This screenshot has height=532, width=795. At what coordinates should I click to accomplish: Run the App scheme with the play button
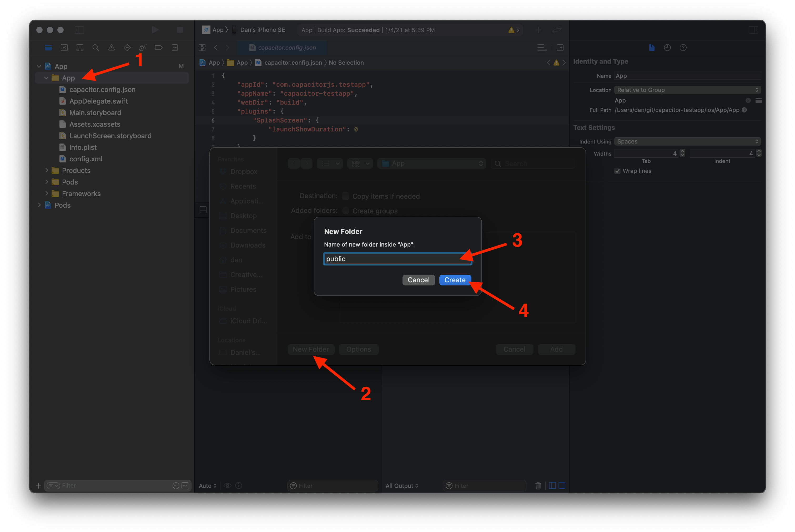155,30
